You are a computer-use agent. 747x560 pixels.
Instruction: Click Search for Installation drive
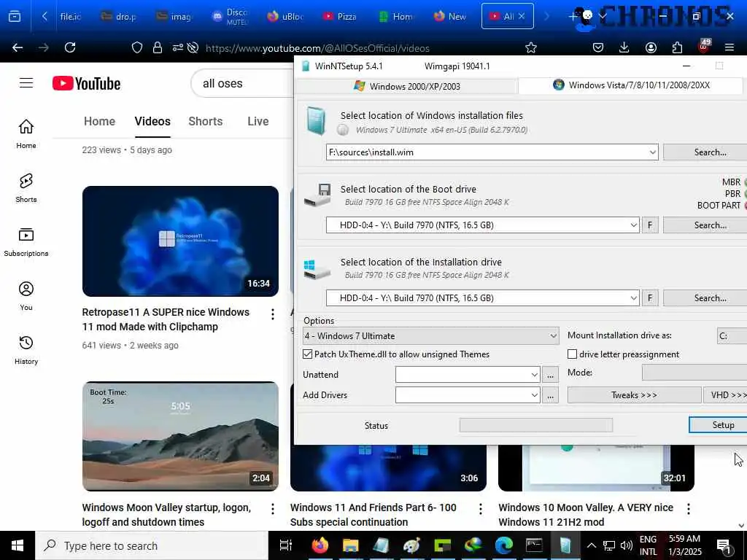(707, 298)
